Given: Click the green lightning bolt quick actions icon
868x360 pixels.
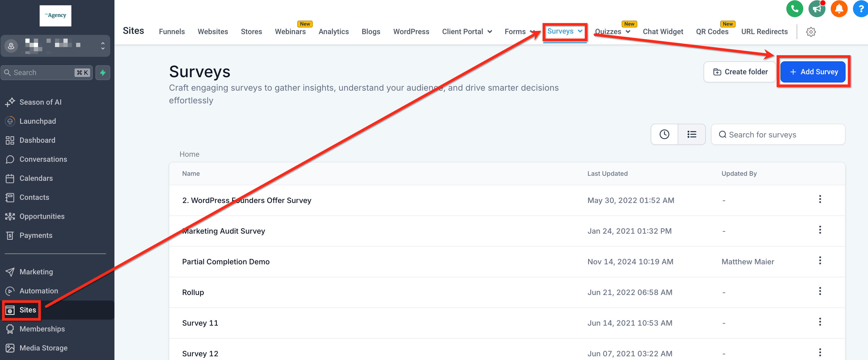Looking at the screenshot, I should pos(103,72).
